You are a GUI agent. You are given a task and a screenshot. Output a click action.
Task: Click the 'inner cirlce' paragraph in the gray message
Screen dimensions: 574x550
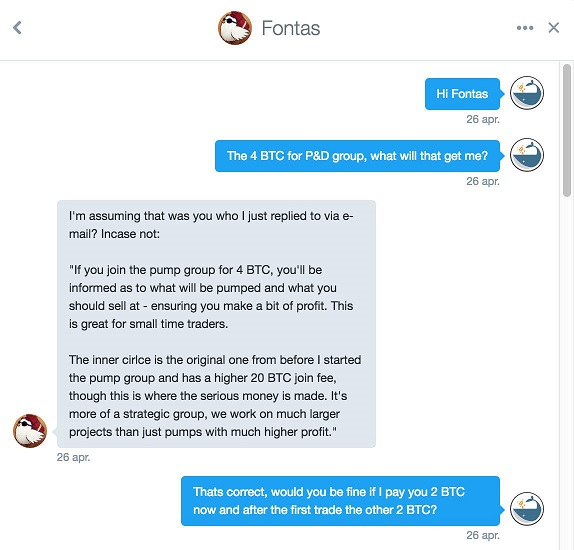pos(215,396)
